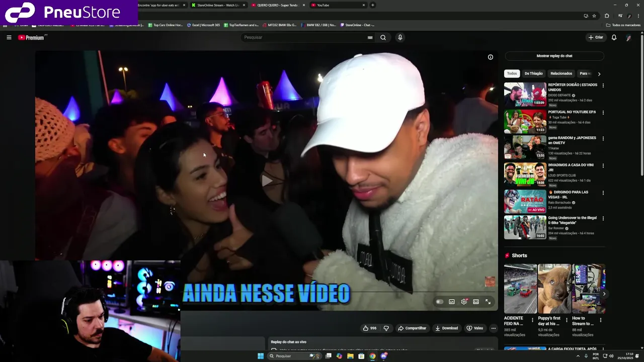Show video info card icon
The image size is (644, 362).
tap(491, 57)
